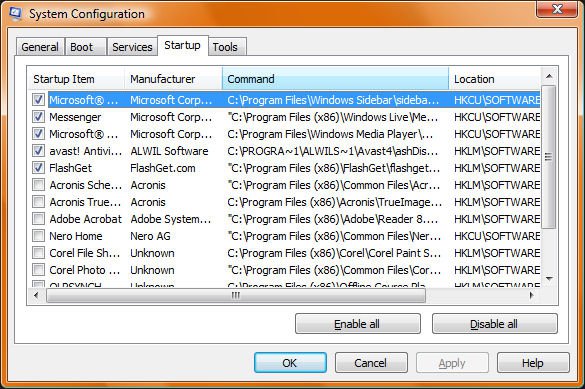This screenshot has height=389, width=585.
Task: Check the Nero Home startup checkbox
Action: click(x=38, y=236)
